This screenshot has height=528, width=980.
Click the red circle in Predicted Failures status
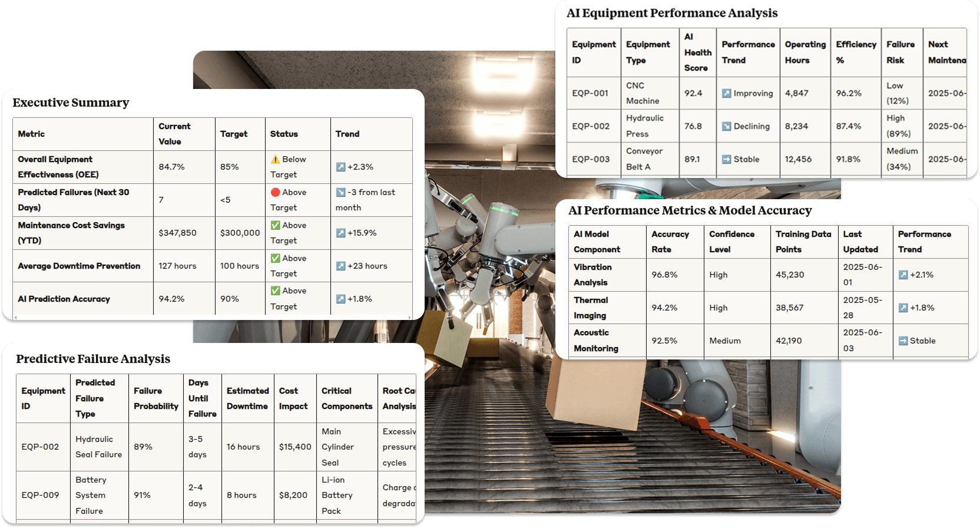point(275,192)
